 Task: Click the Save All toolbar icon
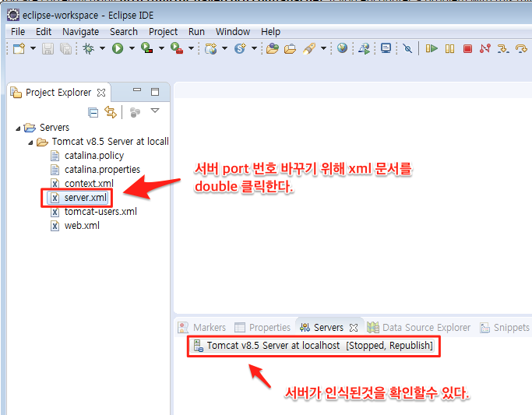[66, 48]
